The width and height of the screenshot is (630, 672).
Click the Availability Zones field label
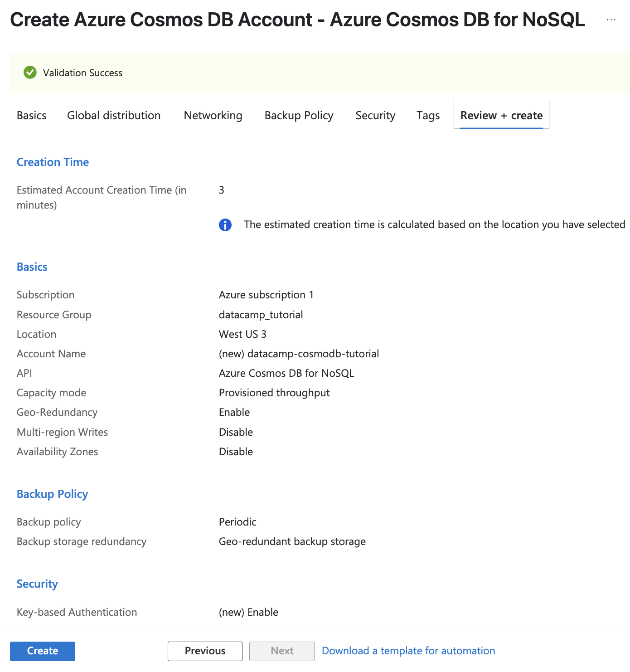tap(57, 452)
